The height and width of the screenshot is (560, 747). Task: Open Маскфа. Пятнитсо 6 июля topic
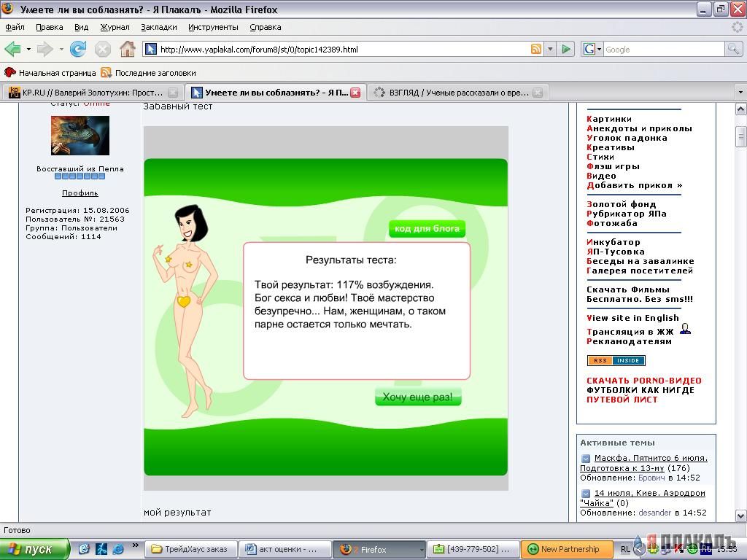coord(643,463)
